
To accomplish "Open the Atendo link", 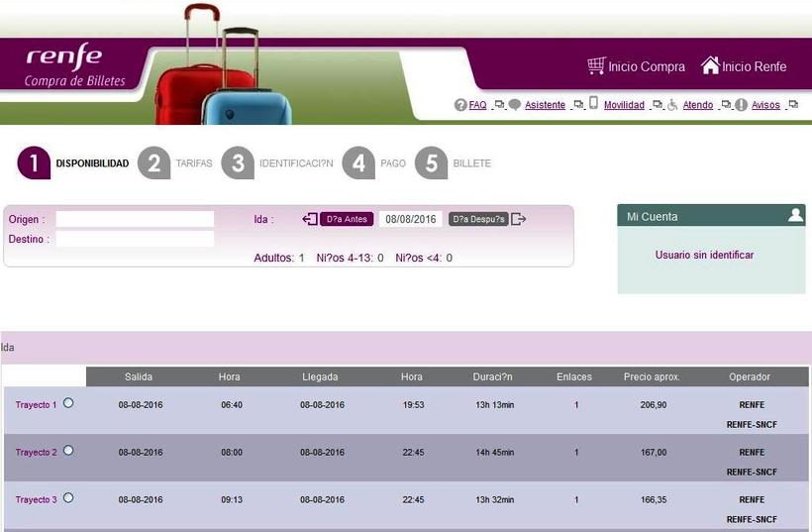I will pos(697,105).
